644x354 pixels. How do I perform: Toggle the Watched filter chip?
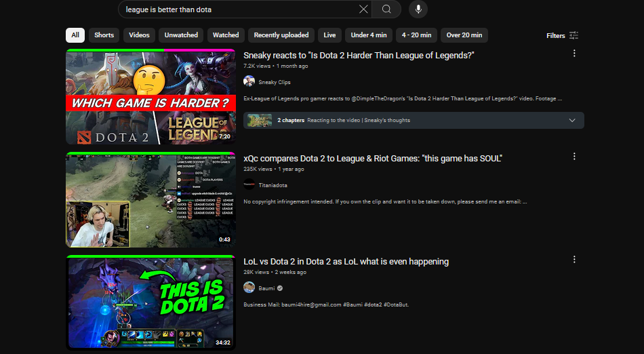coord(226,35)
